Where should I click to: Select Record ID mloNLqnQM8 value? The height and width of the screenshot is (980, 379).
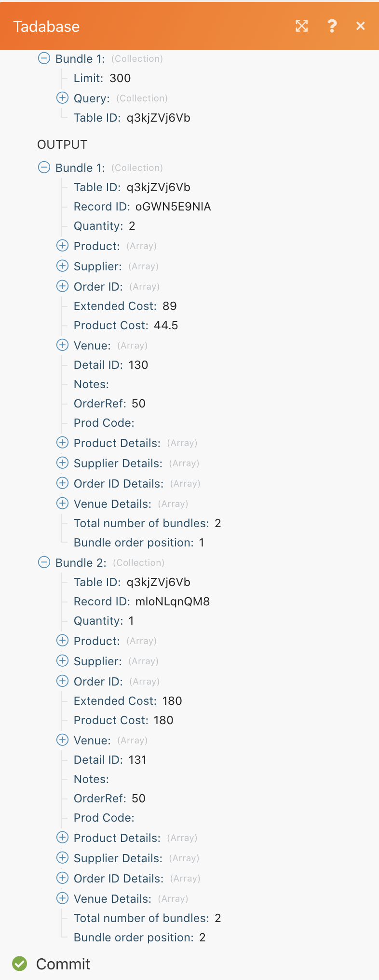click(173, 602)
